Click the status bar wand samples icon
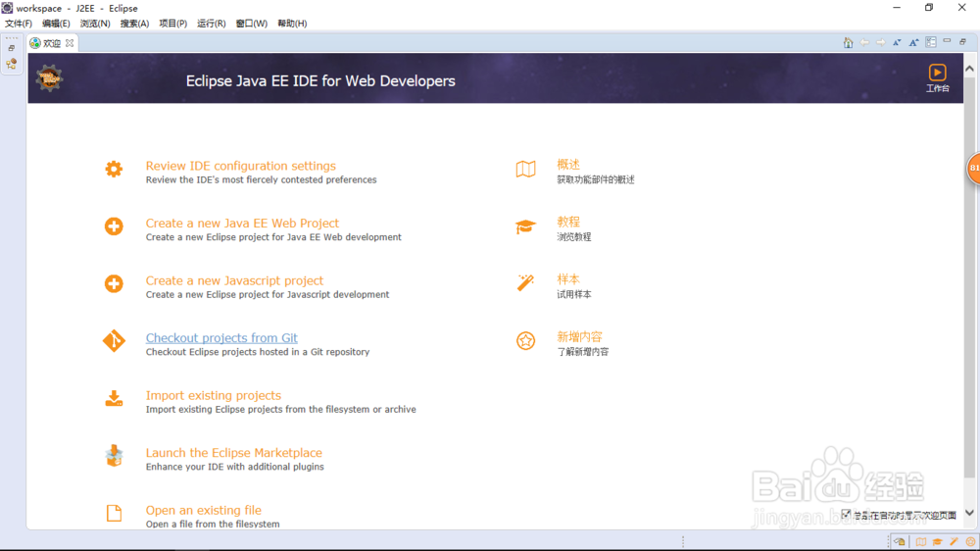 (x=954, y=541)
